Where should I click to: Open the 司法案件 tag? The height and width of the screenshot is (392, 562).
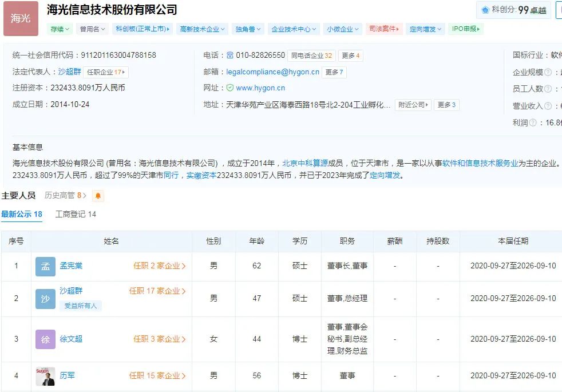point(384,29)
